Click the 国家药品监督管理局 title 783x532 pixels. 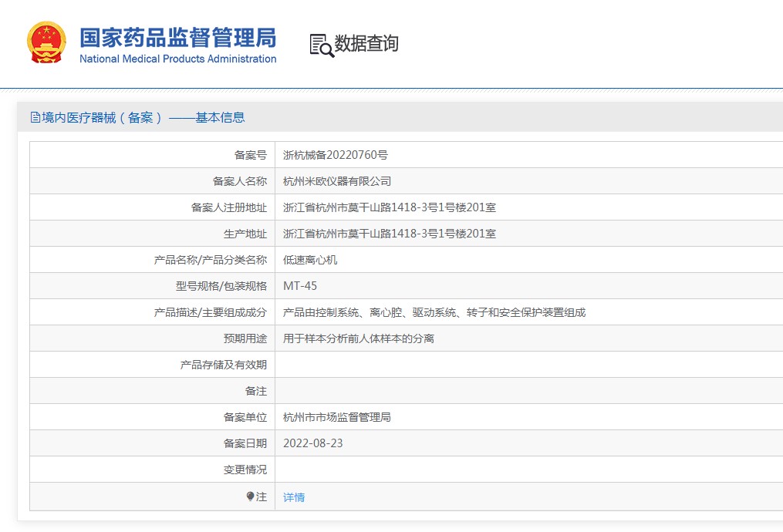pyautogui.click(x=177, y=38)
